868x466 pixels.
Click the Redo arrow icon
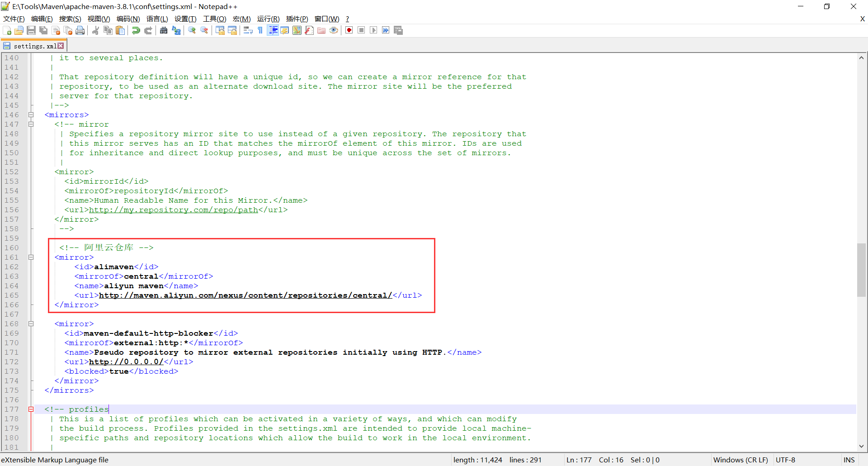coord(148,30)
